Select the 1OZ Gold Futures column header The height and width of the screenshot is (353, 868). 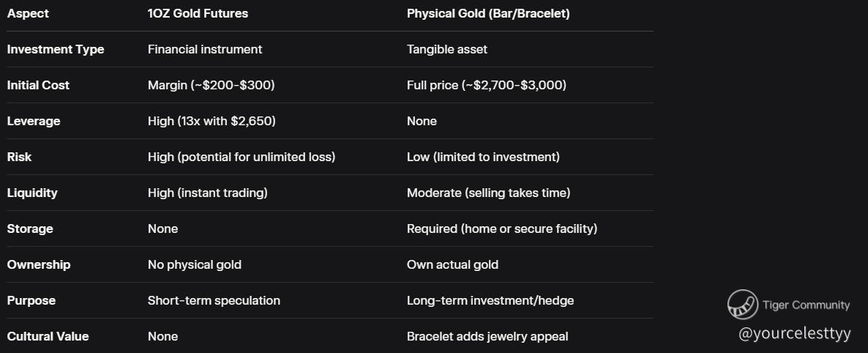click(x=198, y=13)
